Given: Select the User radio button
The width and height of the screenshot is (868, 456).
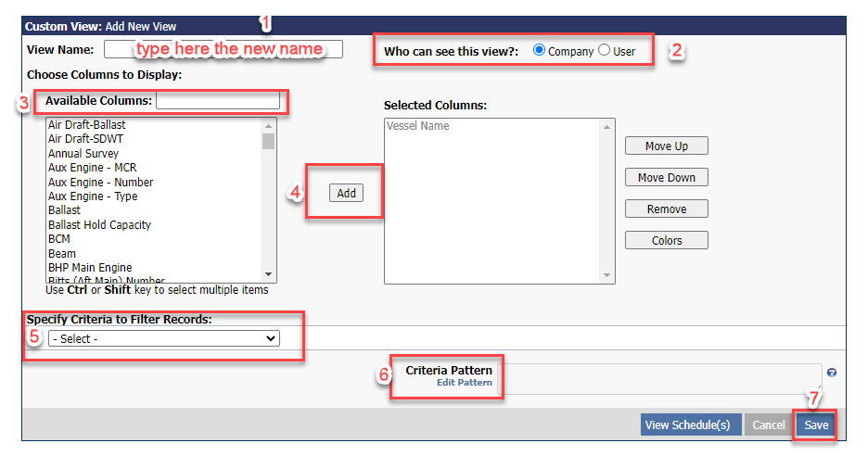Looking at the screenshot, I should coord(604,50).
